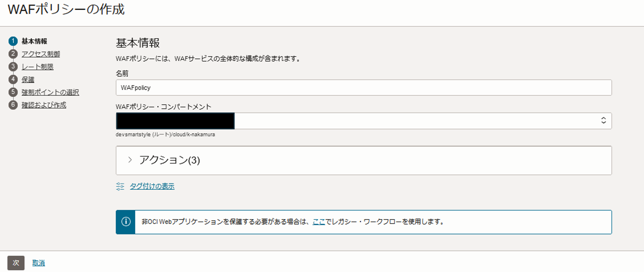Click the step 1 circle icon
644x272 pixels.
pos(13,41)
